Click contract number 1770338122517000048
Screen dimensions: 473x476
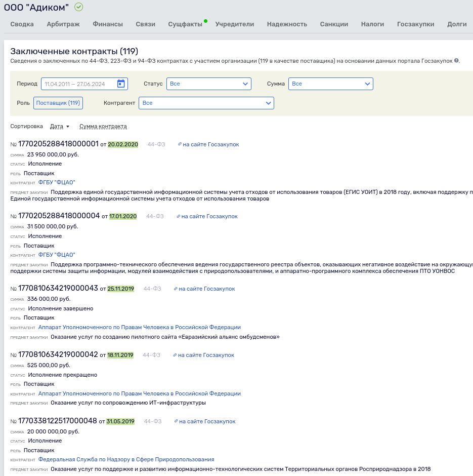tap(58, 421)
